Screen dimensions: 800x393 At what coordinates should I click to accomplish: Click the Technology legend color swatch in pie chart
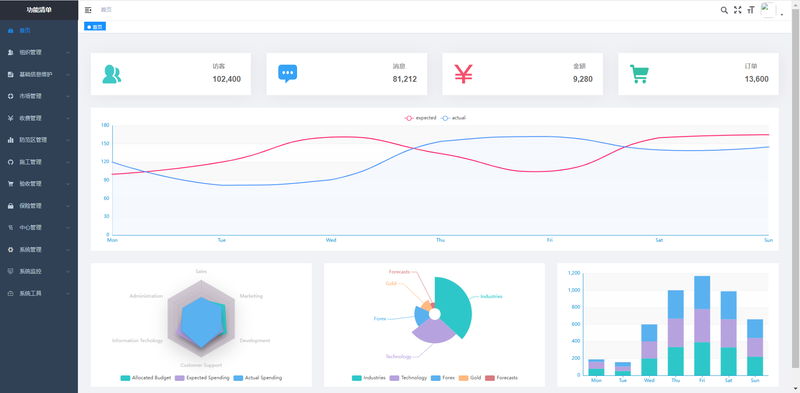click(x=394, y=378)
